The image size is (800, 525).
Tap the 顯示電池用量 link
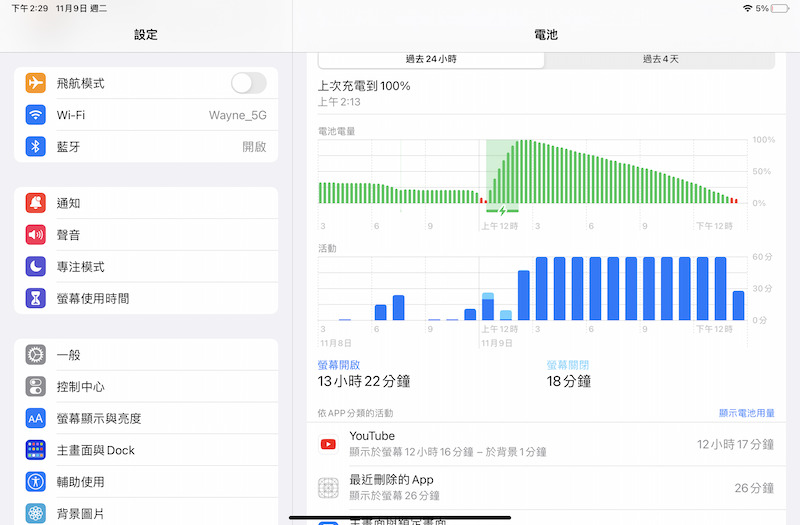(746, 413)
